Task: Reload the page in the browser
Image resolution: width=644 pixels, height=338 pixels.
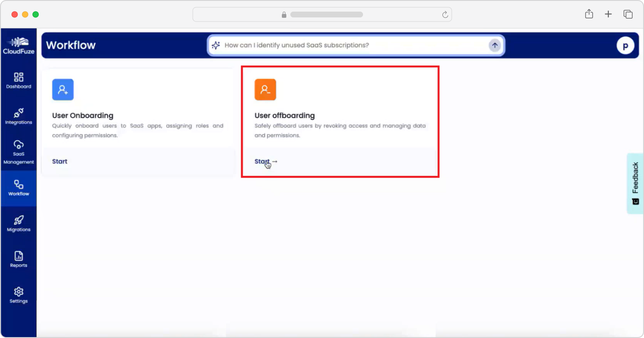Action: (445, 15)
